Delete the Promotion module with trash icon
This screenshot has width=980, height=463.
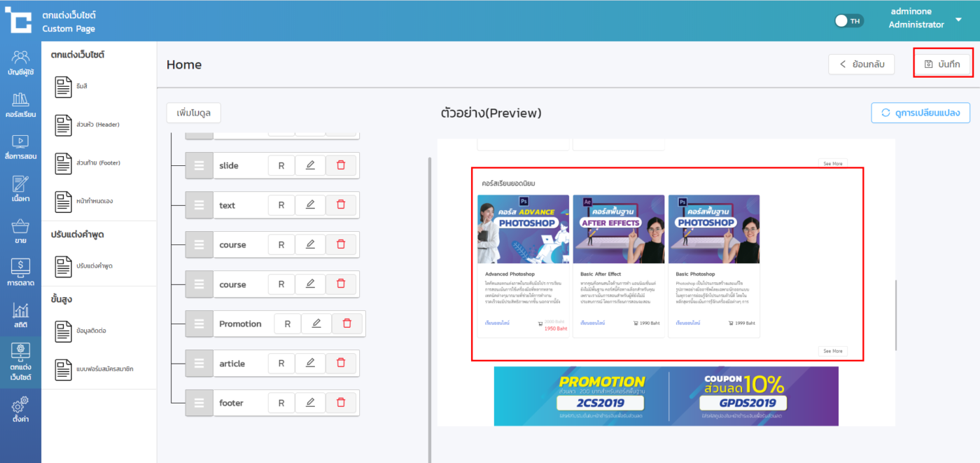click(346, 324)
